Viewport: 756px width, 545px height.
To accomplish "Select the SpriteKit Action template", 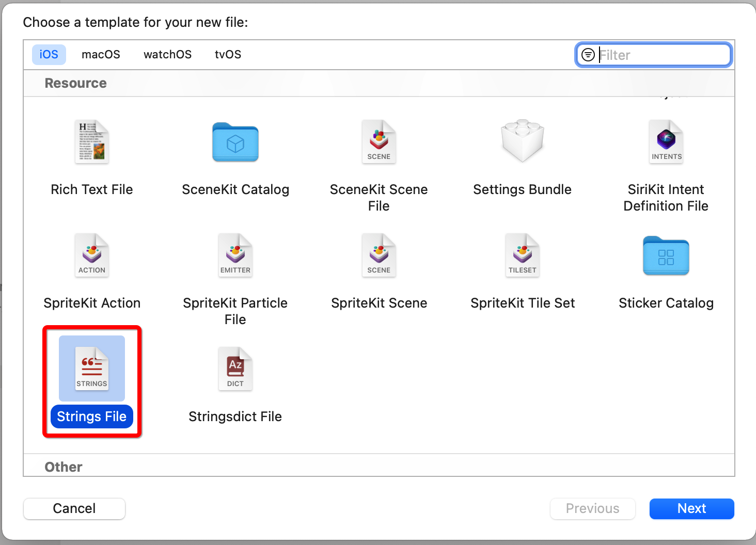I will tap(91, 268).
